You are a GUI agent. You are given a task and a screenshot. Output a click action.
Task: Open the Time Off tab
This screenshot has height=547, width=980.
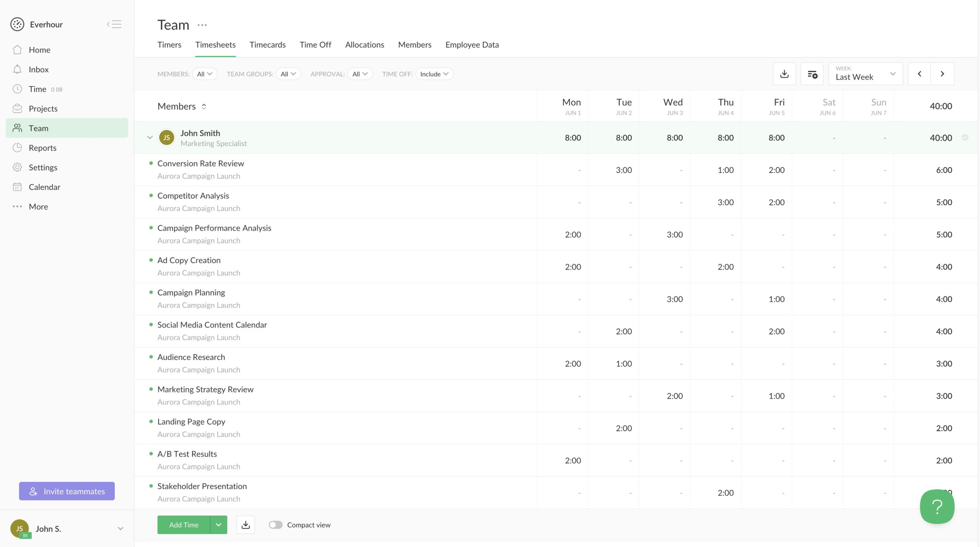[x=315, y=45]
